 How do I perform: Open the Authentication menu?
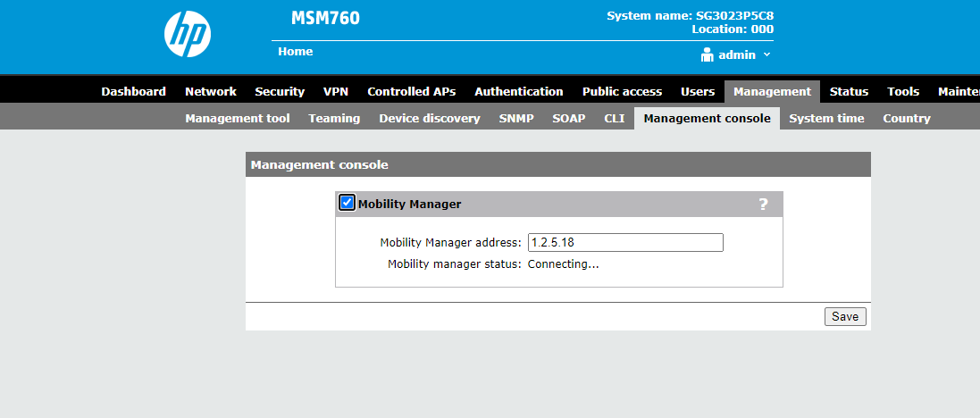519,91
